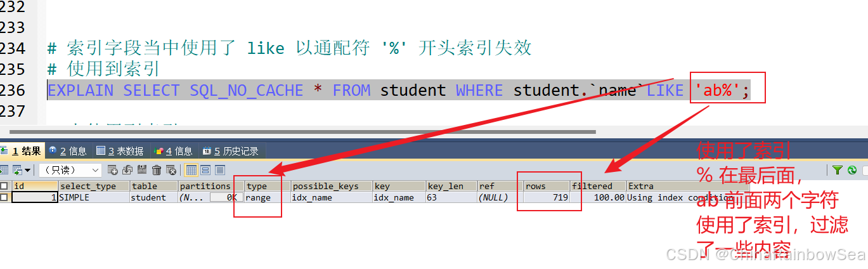Tick the checkbox for row with id 1
This screenshot has height=269, width=868.
[x=4, y=197]
